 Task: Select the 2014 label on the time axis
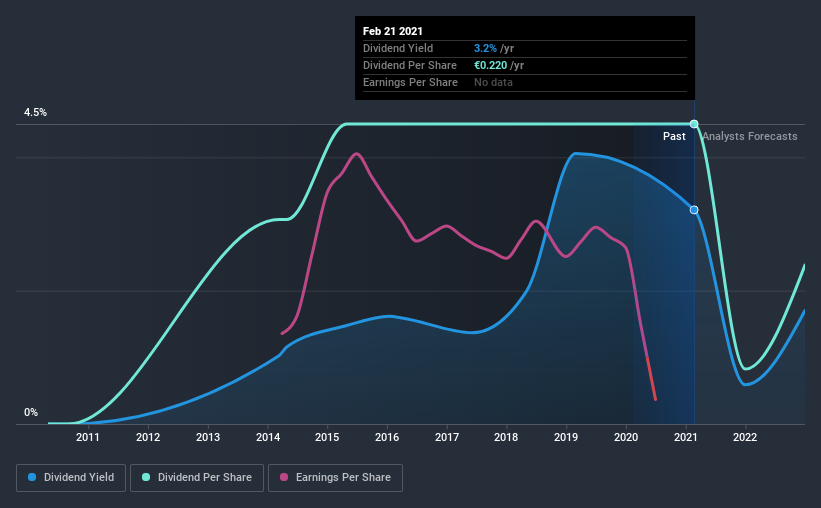[268, 437]
